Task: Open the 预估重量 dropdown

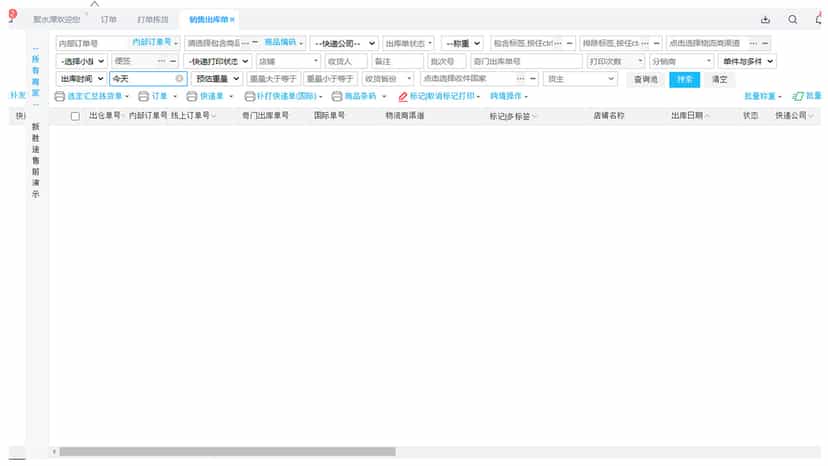Action: tap(217, 79)
